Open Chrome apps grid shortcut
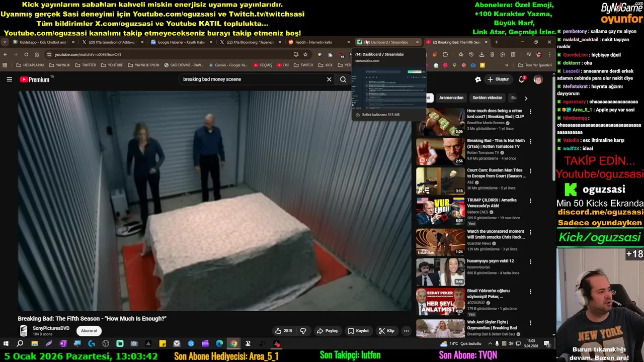The width and height of the screenshot is (644, 362). (x=5, y=65)
